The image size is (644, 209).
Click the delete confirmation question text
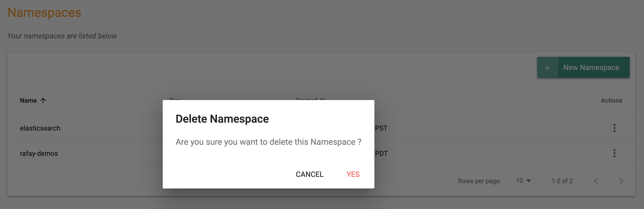(269, 142)
